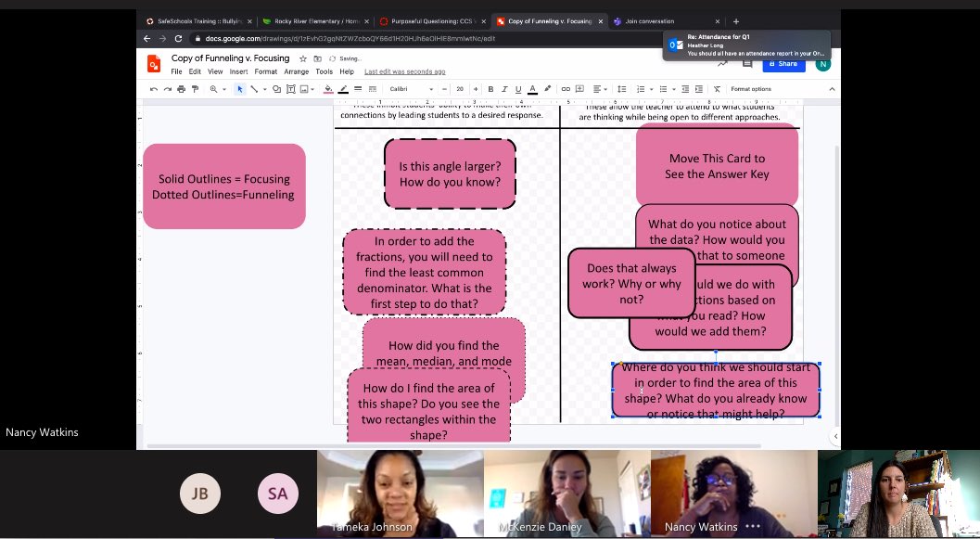Move document with the folder icon
The height and width of the screenshot is (539, 980).
click(317, 58)
